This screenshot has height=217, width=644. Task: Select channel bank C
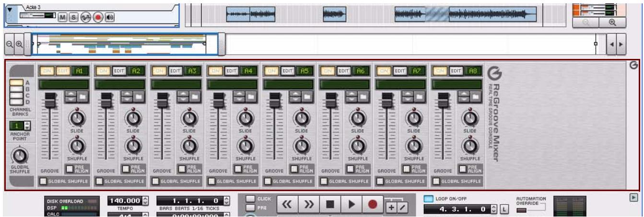tap(16, 95)
